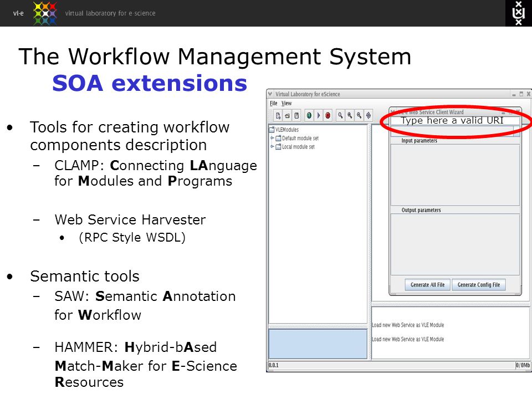Click the blue preview panel below tree

click(x=318, y=344)
